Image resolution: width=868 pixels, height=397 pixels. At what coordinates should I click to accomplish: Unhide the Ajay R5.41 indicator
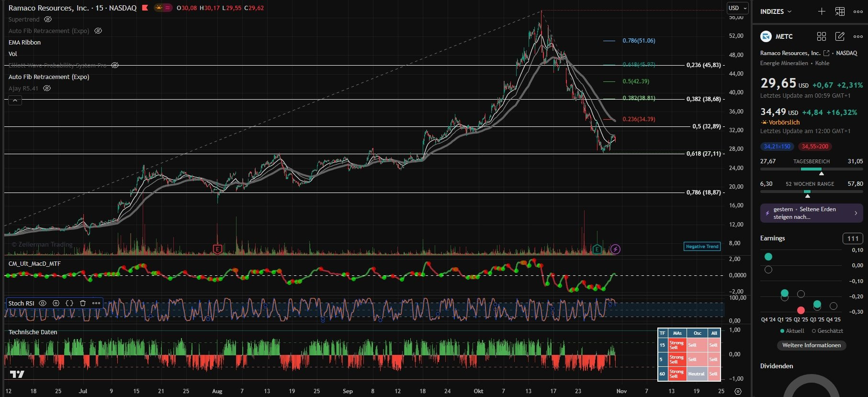pyautogui.click(x=47, y=89)
